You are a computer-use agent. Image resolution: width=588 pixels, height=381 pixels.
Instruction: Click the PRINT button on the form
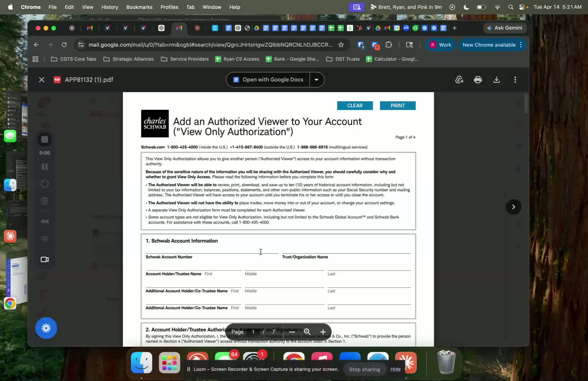pos(398,106)
